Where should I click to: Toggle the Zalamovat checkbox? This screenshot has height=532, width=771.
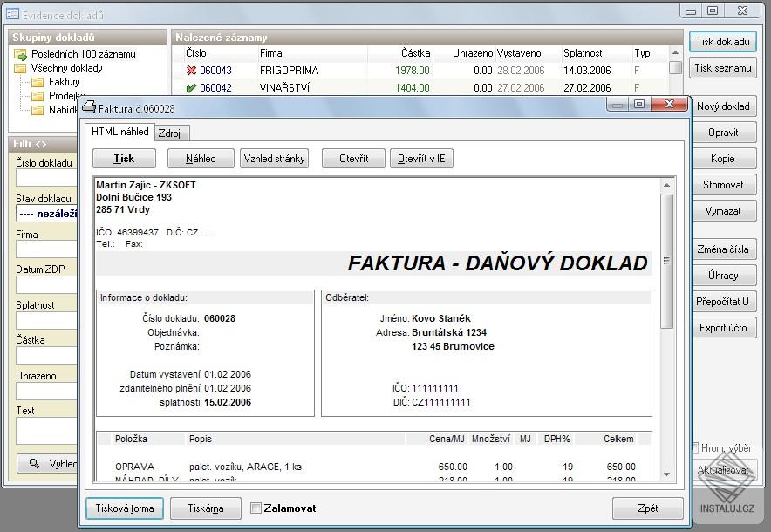pos(256,508)
